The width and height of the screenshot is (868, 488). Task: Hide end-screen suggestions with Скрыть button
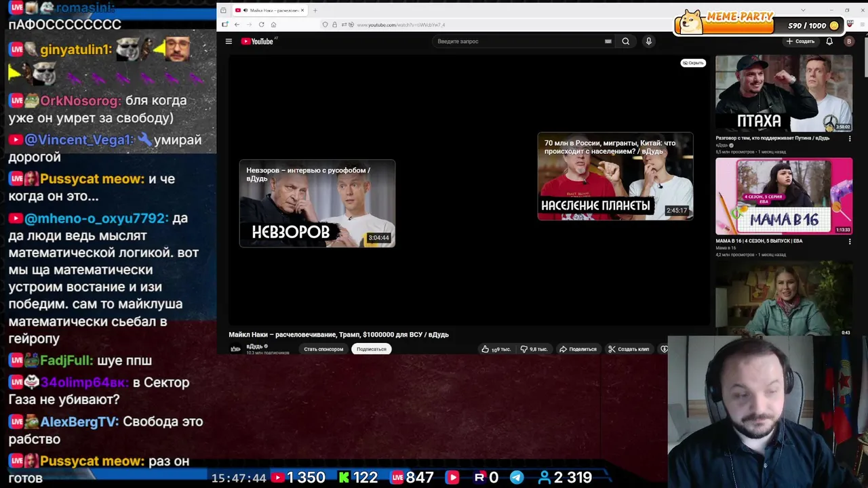(x=693, y=63)
